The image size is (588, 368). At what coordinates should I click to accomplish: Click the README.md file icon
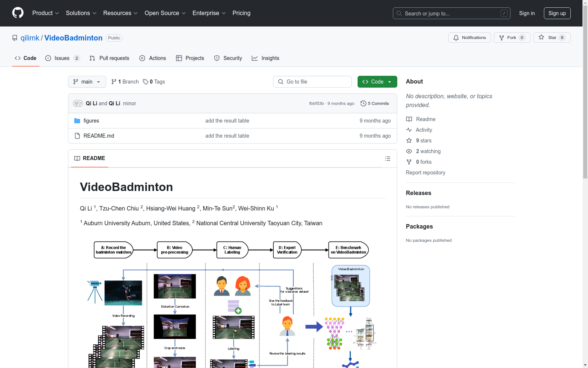tap(77, 136)
